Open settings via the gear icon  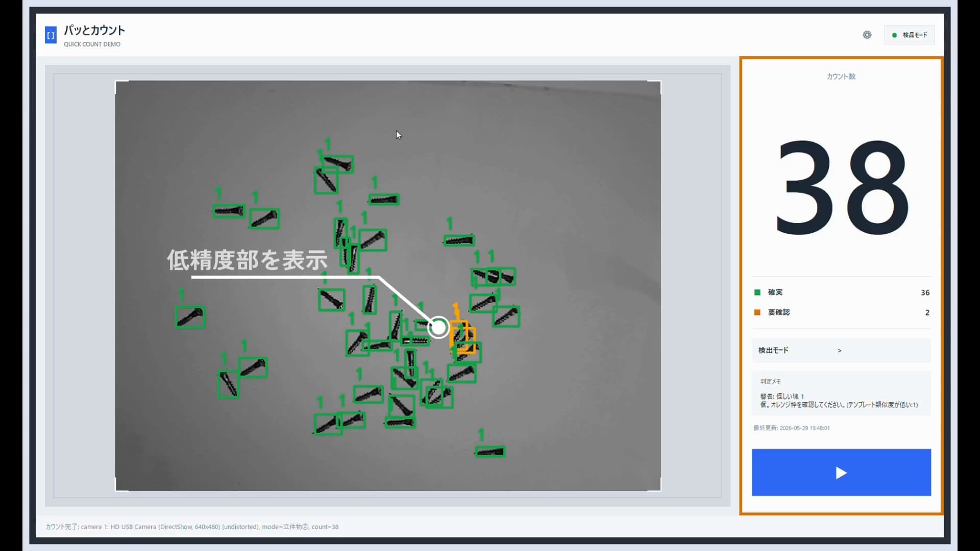click(867, 35)
